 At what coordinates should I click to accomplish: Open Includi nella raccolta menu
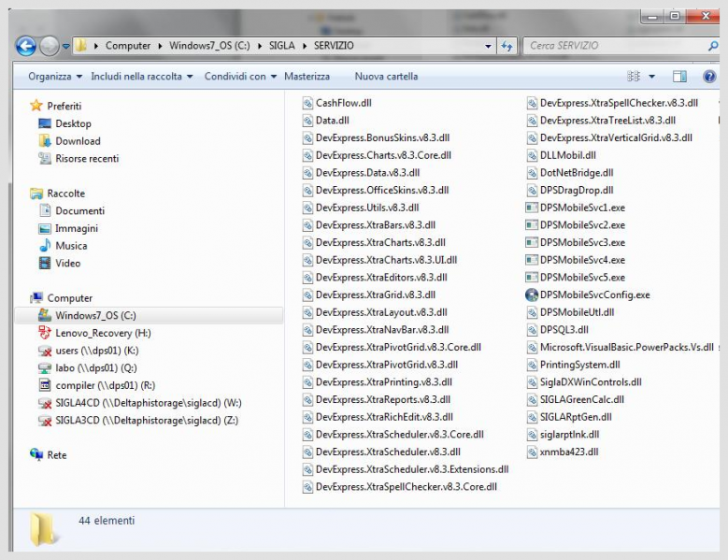(x=142, y=76)
